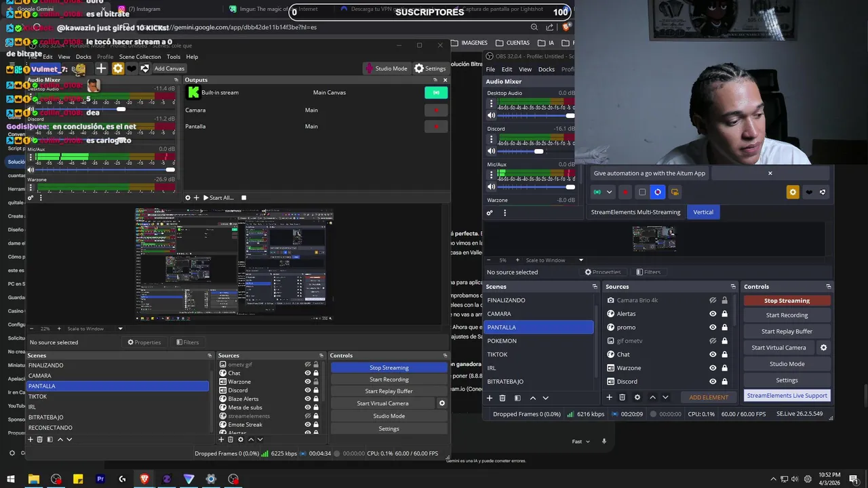Click Start Recording in left OBS Controls
The image size is (868, 488).
389,380
